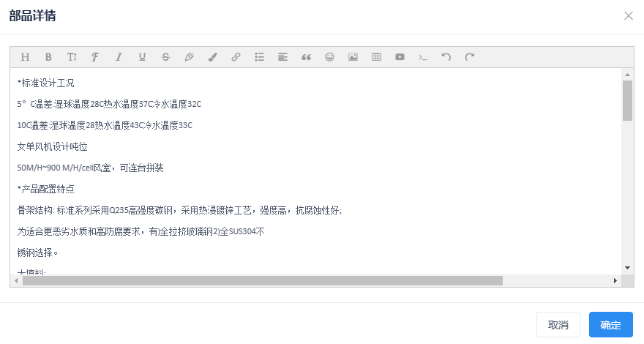Click the text '女单风机设计吨位'

[x=52, y=146]
